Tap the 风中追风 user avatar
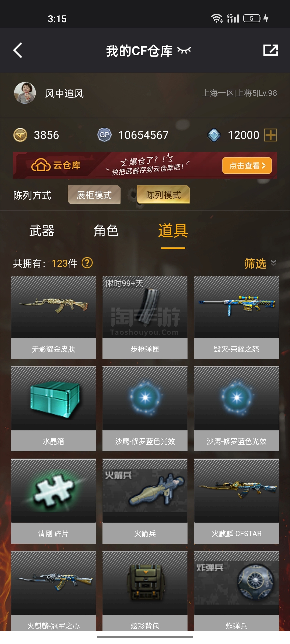The image size is (290, 644). (x=25, y=93)
